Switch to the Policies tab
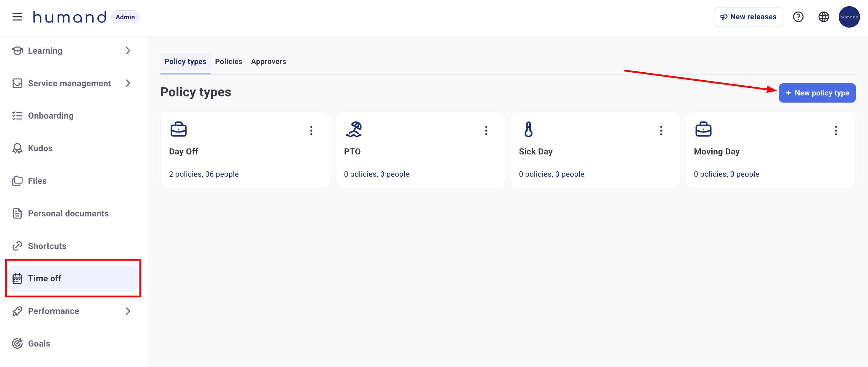Viewport: 868px width, 367px height. (x=229, y=61)
